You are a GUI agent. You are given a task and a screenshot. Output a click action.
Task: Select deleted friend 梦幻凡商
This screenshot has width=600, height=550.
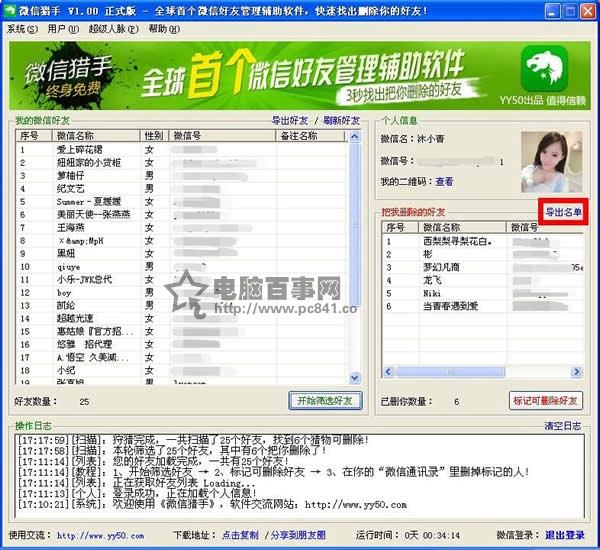[x=483, y=268]
